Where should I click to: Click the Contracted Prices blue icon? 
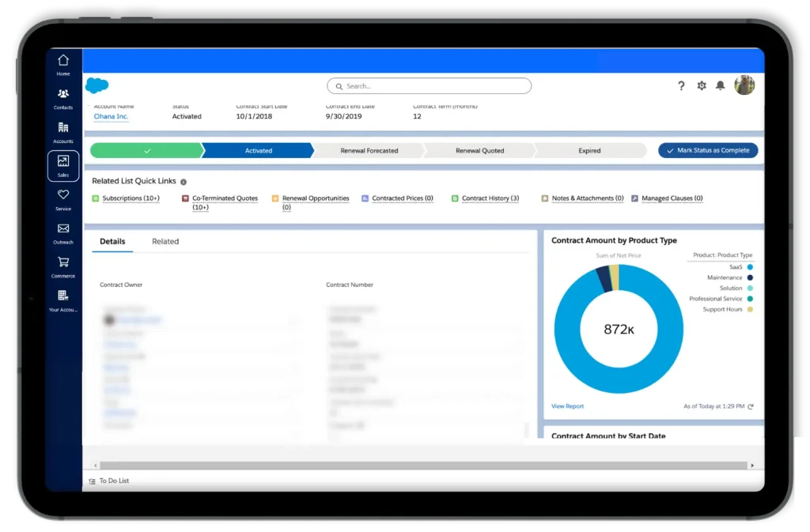tap(365, 198)
